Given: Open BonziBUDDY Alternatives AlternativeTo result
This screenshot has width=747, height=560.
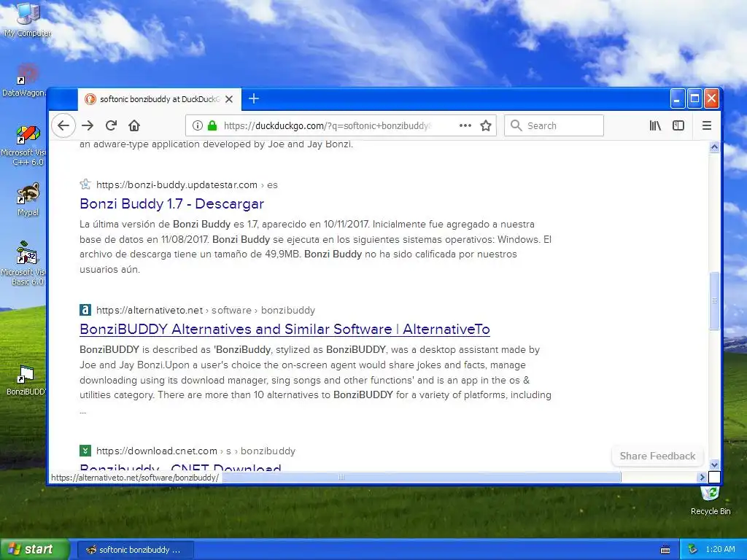Looking at the screenshot, I should pos(285,329).
